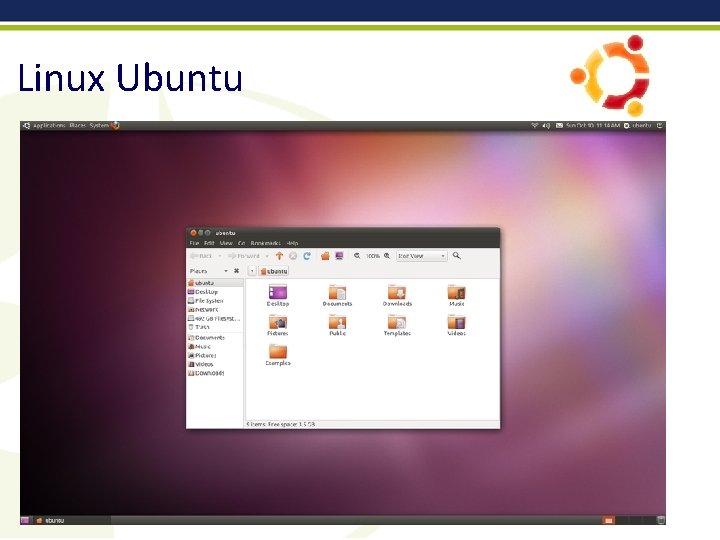Viewport: 720px width, 540px height.
Task: Open the mail messaging indicator
Action: (559, 125)
